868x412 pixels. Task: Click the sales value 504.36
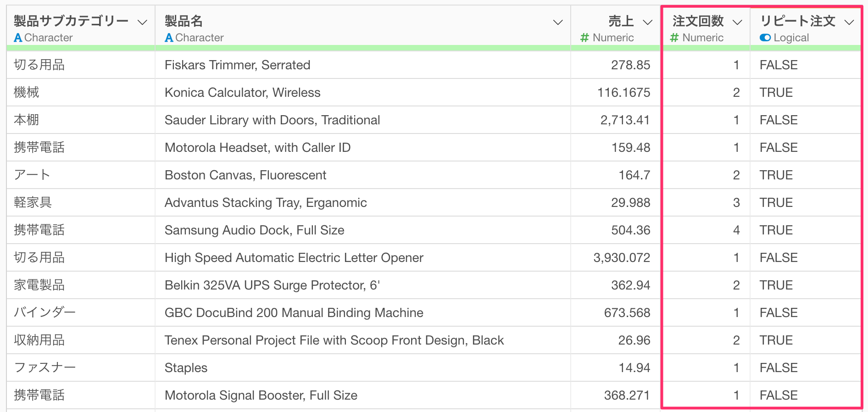tap(630, 230)
